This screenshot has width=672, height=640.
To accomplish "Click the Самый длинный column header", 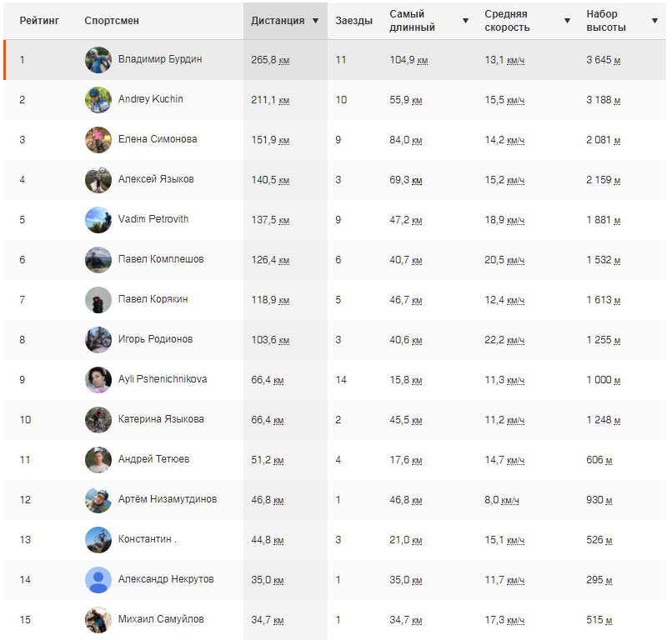I will (412, 21).
